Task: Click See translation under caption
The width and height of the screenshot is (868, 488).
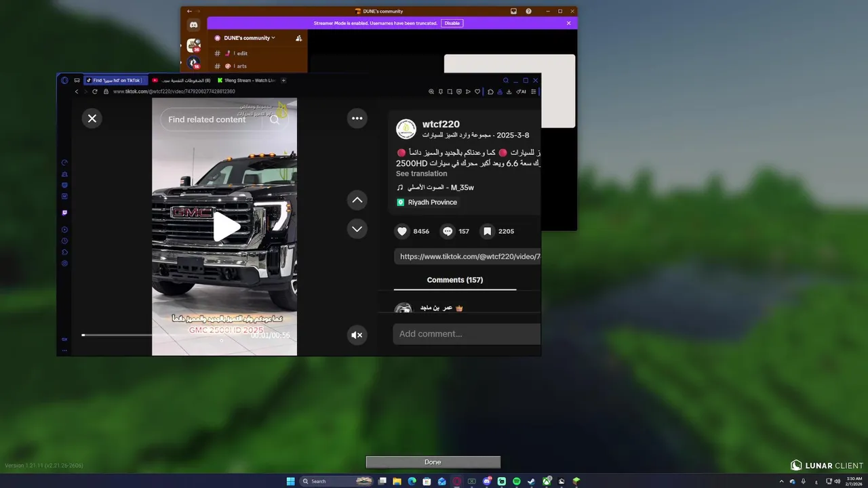Action: (x=421, y=174)
